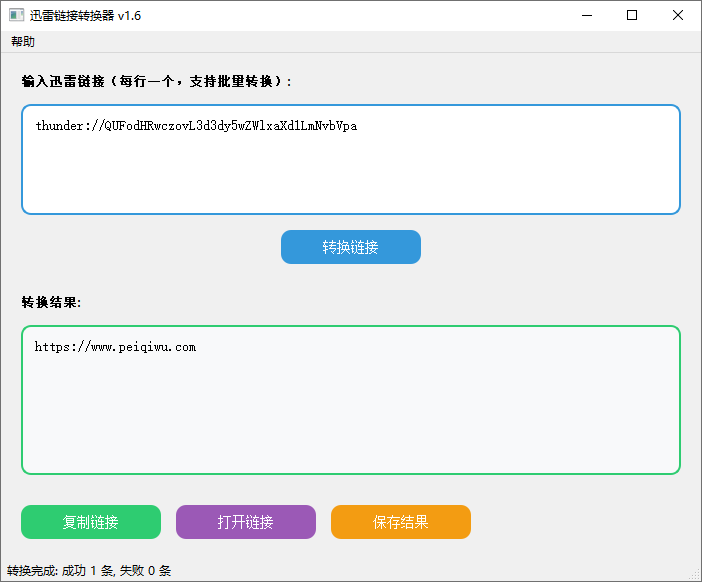The height and width of the screenshot is (582, 702).
Task: Click the window title 迅雷链接转换器 v1.6
Action: click(x=86, y=16)
